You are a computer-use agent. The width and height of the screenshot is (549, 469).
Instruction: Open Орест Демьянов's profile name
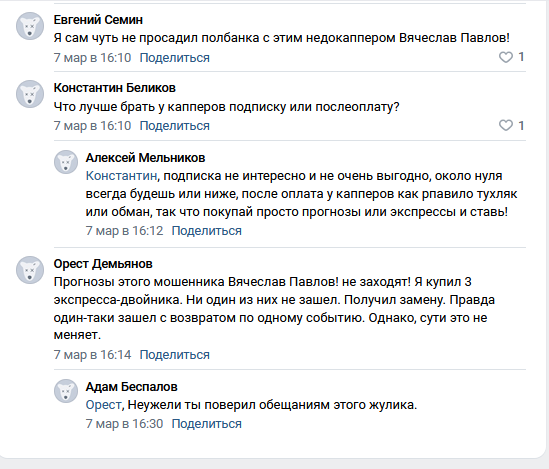[x=103, y=264]
